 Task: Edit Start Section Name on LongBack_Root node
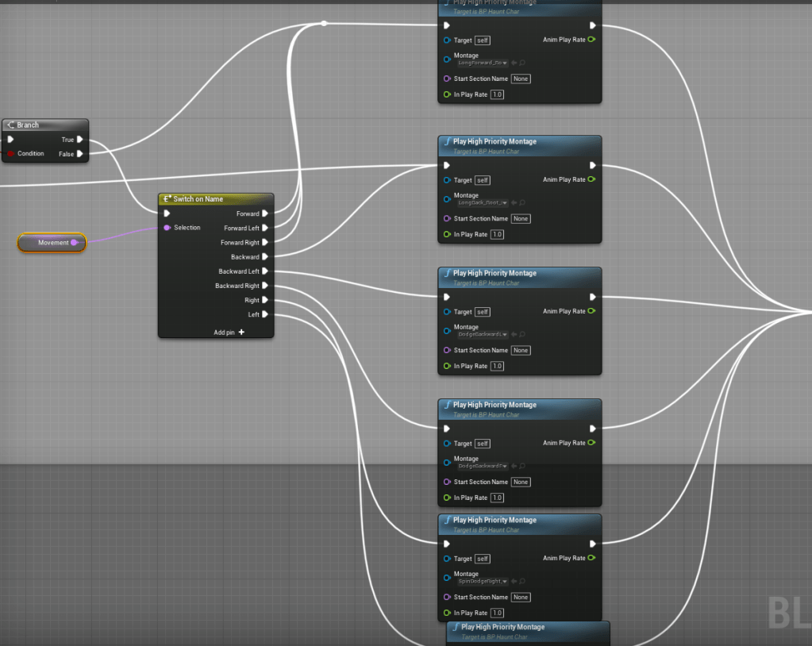pyautogui.click(x=521, y=218)
